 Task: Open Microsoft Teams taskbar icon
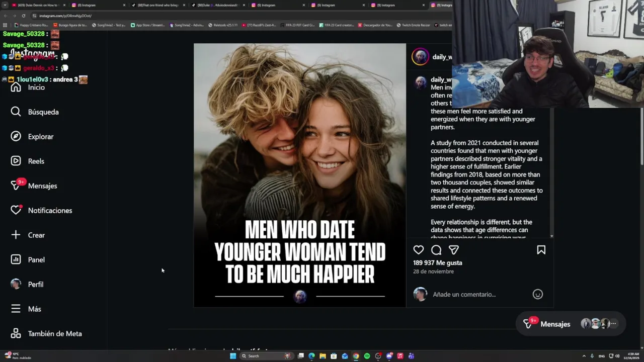click(411, 356)
